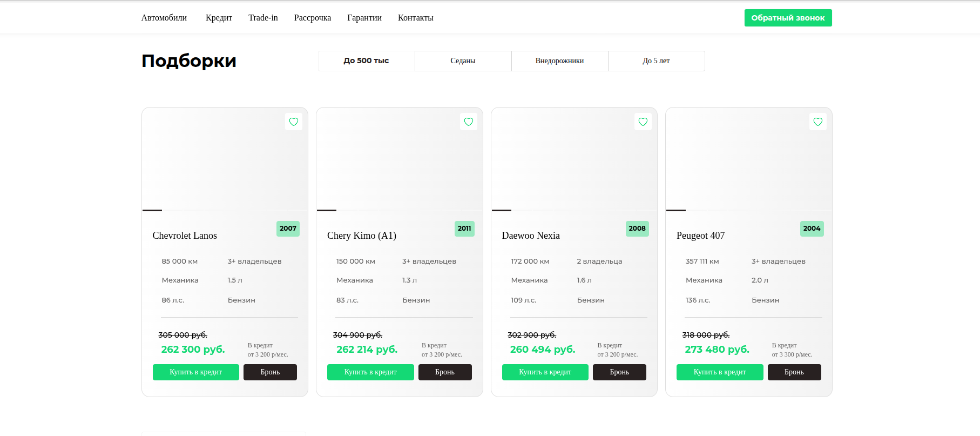
Task: Reserve the Daewoo Nexia
Action: pyautogui.click(x=619, y=372)
